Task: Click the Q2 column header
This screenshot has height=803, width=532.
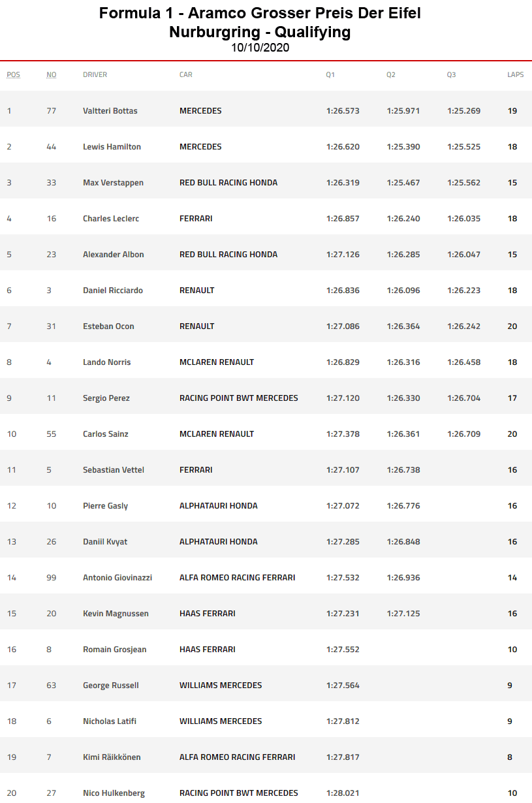Action: click(390, 74)
